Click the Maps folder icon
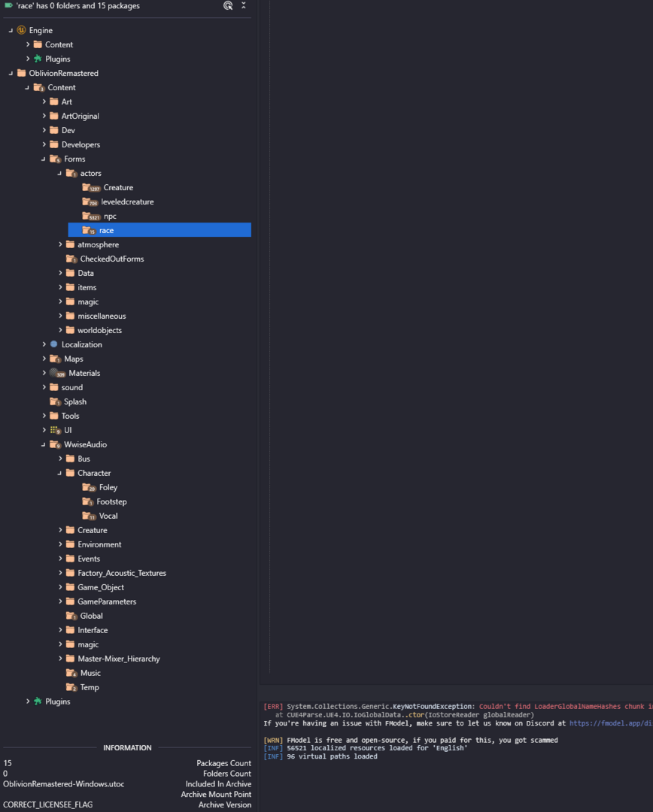 click(56, 359)
